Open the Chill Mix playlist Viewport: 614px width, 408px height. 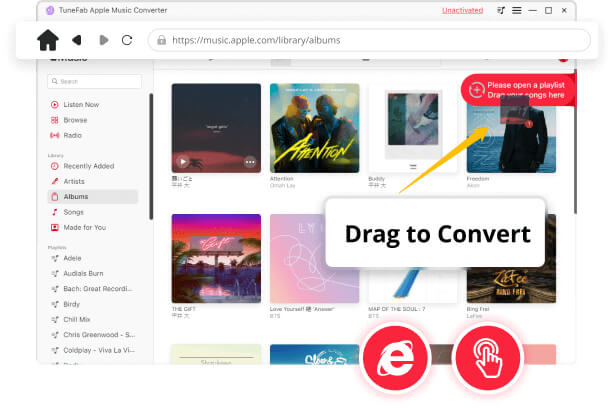(x=77, y=319)
